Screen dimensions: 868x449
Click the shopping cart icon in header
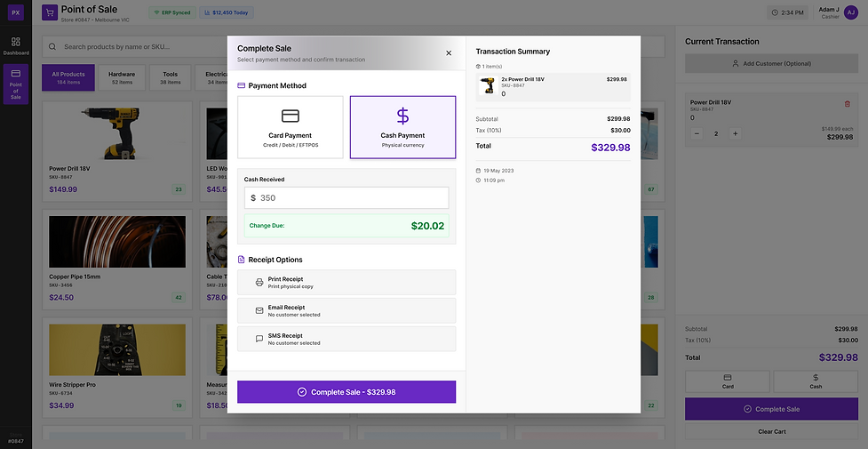[50, 12]
